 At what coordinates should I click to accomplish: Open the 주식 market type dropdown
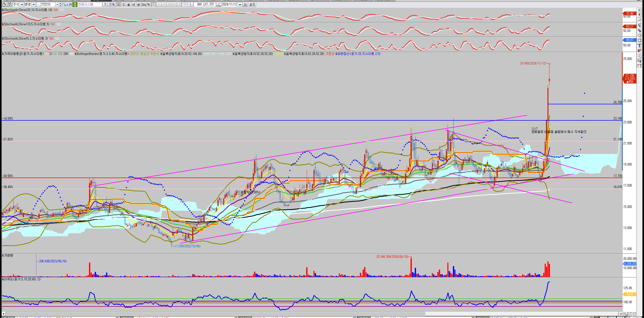click(x=22, y=5)
